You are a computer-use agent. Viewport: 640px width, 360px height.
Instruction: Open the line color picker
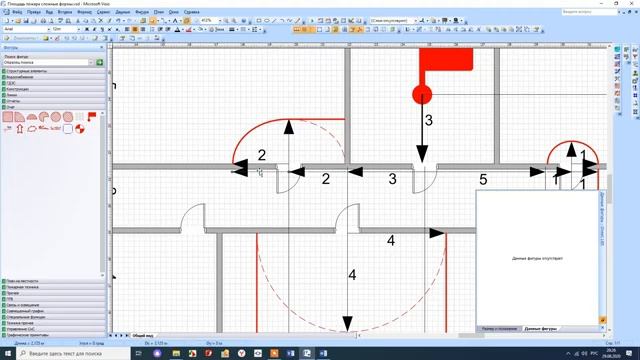189,29
